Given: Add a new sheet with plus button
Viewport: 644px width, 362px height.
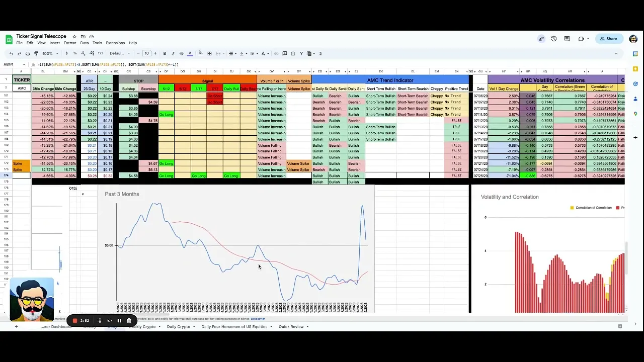Looking at the screenshot, I should click(x=16, y=326).
